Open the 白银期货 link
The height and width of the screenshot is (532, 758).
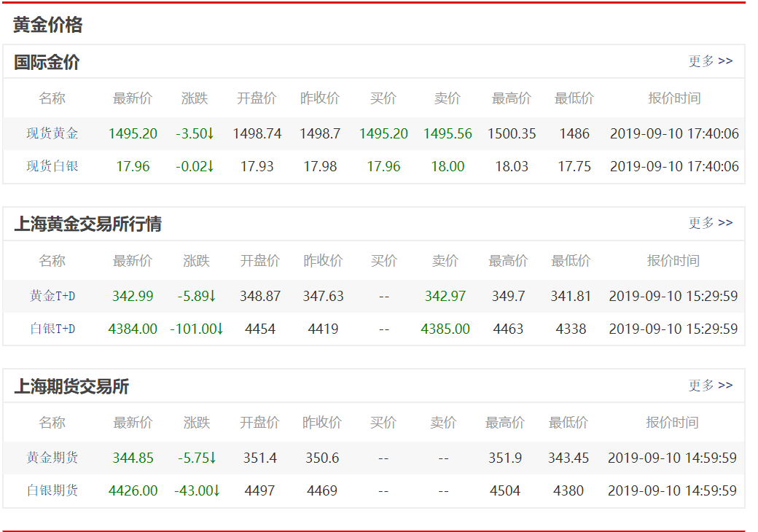[x=52, y=491]
